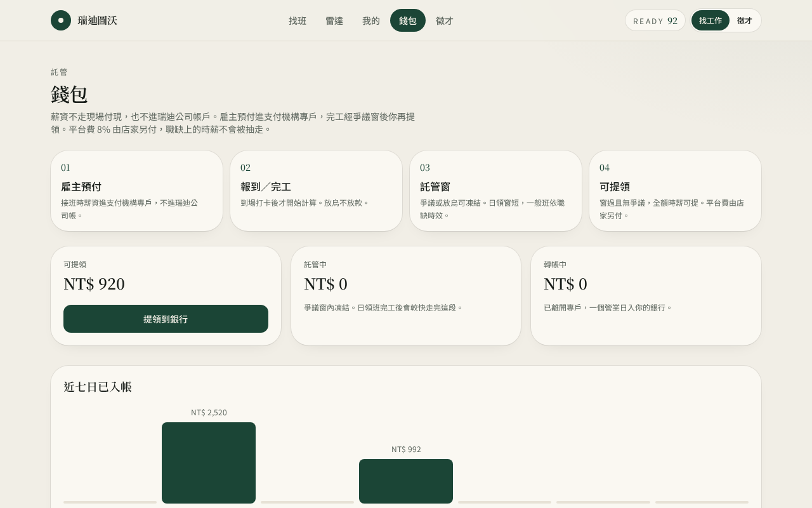The height and width of the screenshot is (508, 812).
Task: Select the active 錢包 nav tab
Action: tap(408, 20)
